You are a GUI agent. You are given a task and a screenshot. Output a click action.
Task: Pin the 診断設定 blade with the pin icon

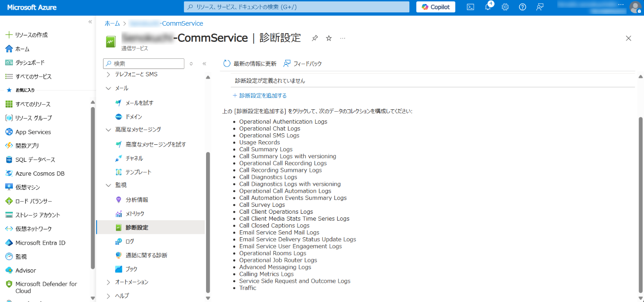pyautogui.click(x=315, y=38)
